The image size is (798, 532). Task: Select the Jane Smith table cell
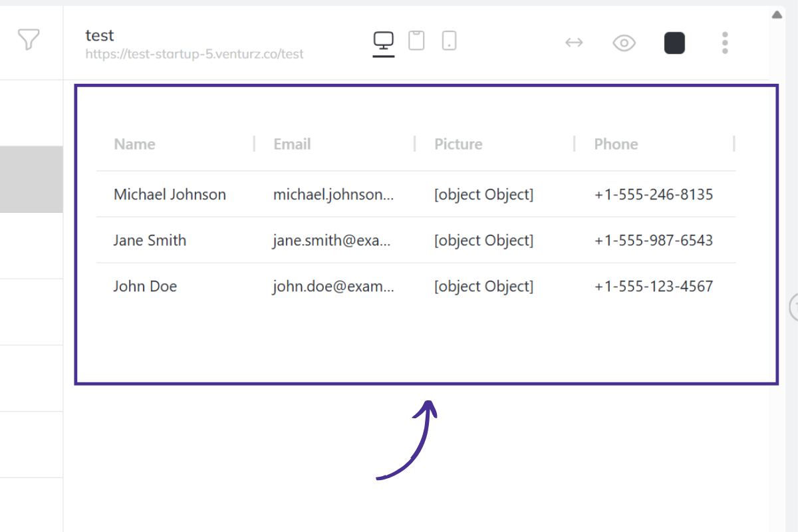click(150, 241)
